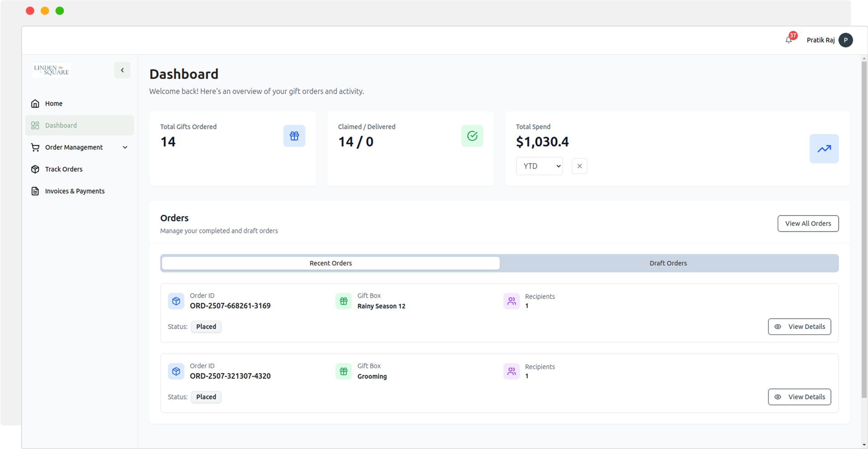This screenshot has width=868, height=449.
Task: Click the green checkmark Claimed/Delivered icon
Action: point(472,136)
